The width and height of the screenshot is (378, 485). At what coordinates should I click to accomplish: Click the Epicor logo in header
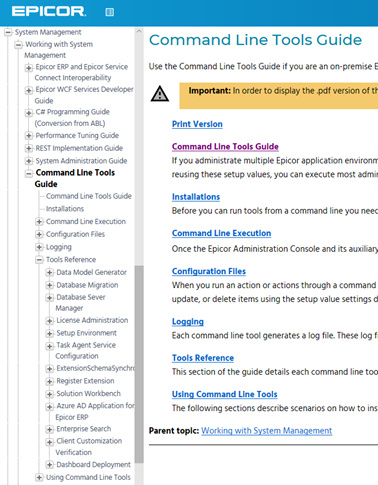pyautogui.click(x=49, y=11)
